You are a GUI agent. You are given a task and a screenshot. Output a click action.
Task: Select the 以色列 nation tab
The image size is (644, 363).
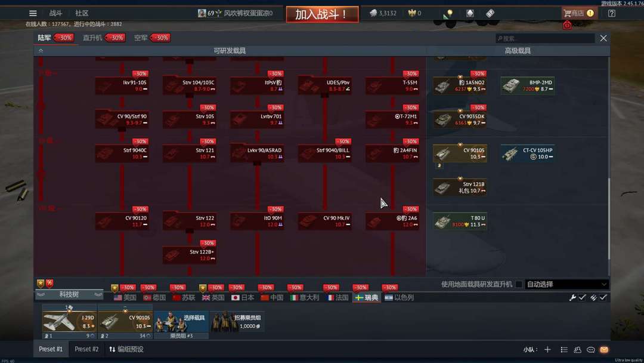click(399, 297)
